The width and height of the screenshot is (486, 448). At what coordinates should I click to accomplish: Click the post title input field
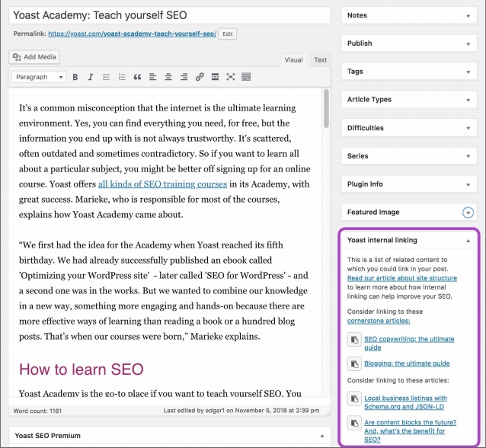pos(170,15)
